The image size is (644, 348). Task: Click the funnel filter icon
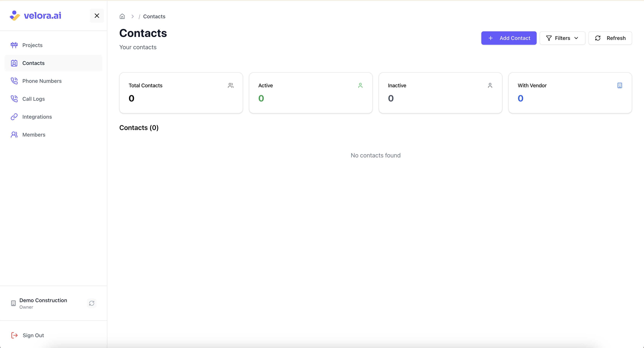coord(549,38)
